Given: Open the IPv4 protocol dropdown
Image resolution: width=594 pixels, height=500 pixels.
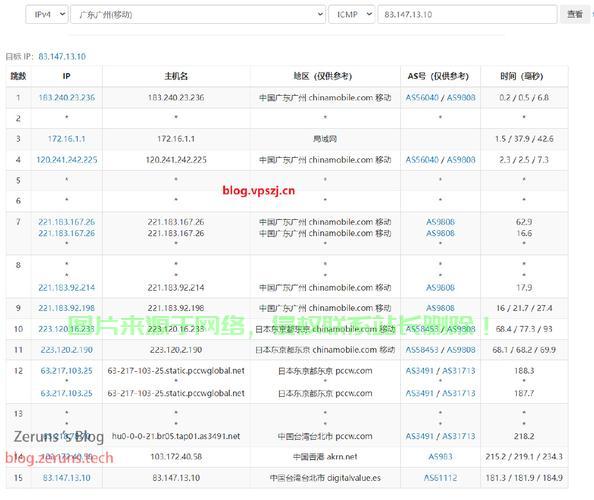Looking at the screenshot, I should (x=47, y=14).
